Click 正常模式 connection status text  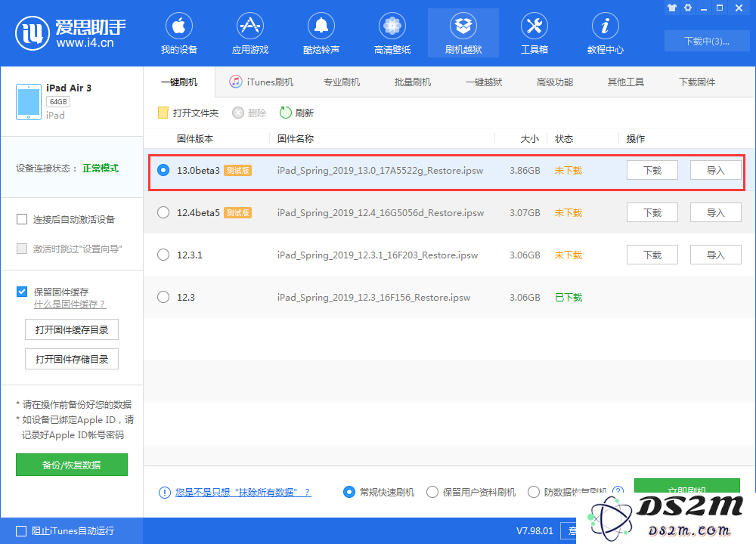tap(101, 168)
